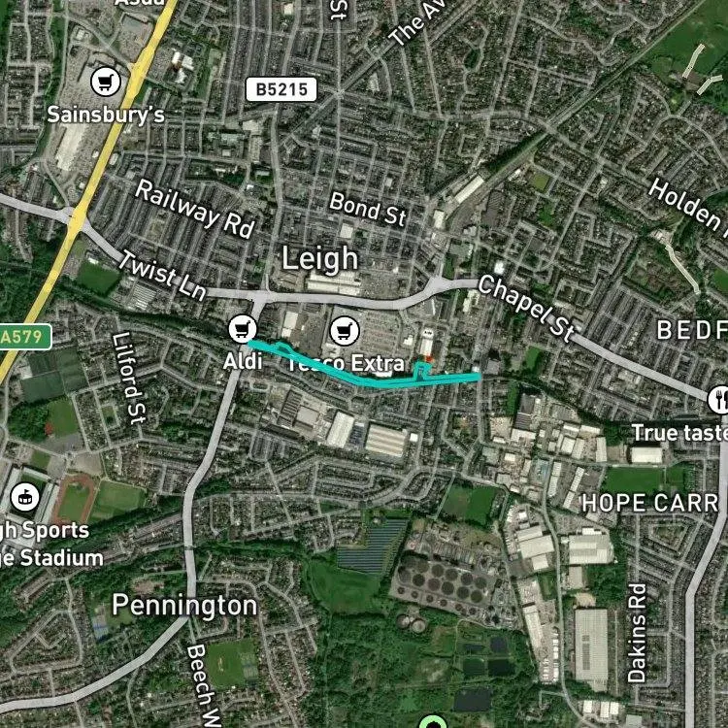The width and height of the screenshot is (728, 728).
Task: Tap the green location pin at bottom
Action: [x=433, y=722]
